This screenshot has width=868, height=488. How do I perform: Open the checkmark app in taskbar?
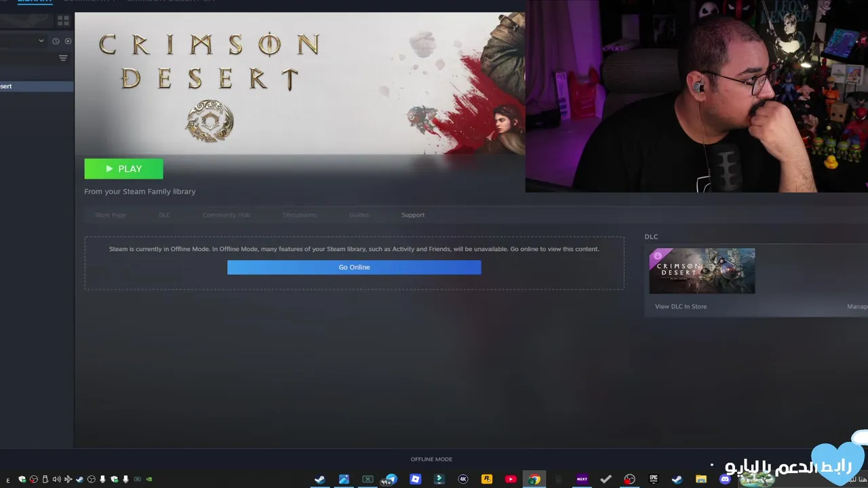[606, 479]
